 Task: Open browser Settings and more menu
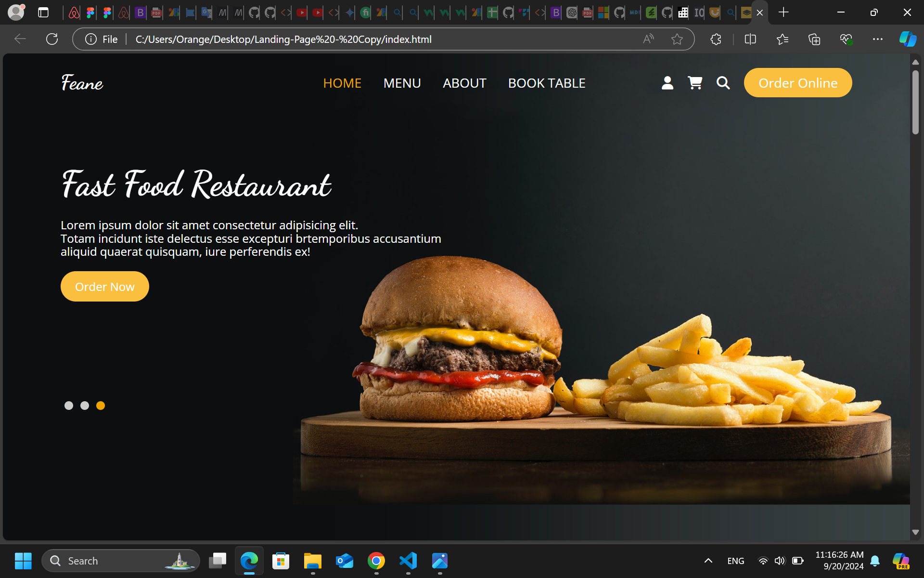pyautogui.click(x=877, y=39)
